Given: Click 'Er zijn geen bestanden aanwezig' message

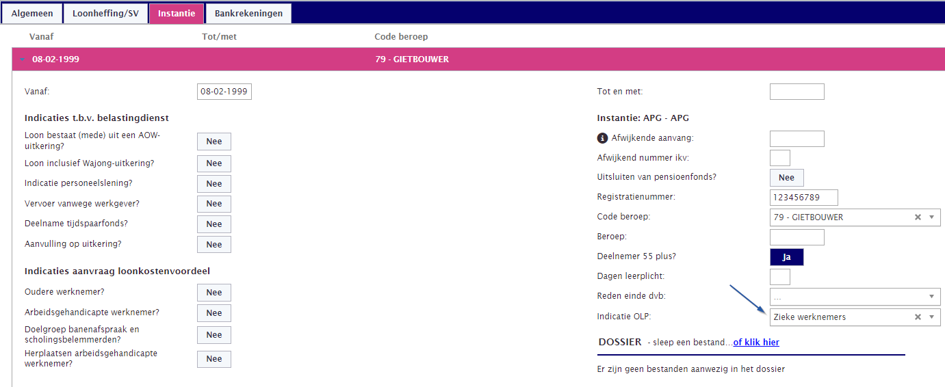Looking at the screenshot, I should click(692, 368).
